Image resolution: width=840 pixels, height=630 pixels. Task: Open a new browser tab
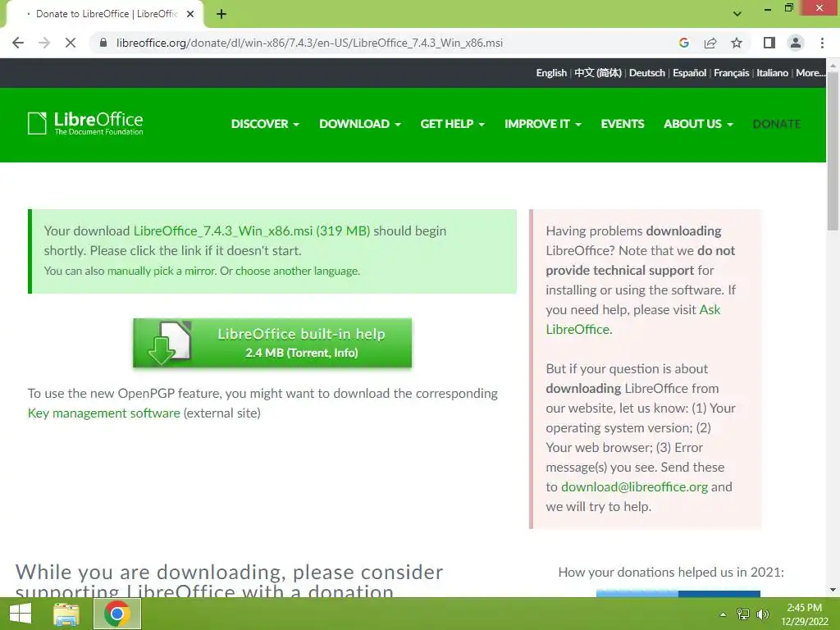[x=221, y=14]
